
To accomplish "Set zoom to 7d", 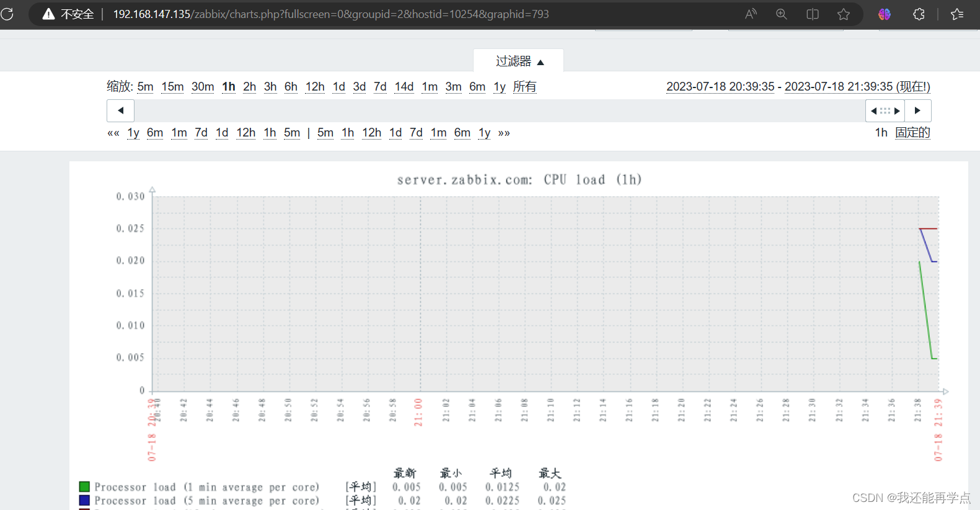I will [x=380, y=86].
